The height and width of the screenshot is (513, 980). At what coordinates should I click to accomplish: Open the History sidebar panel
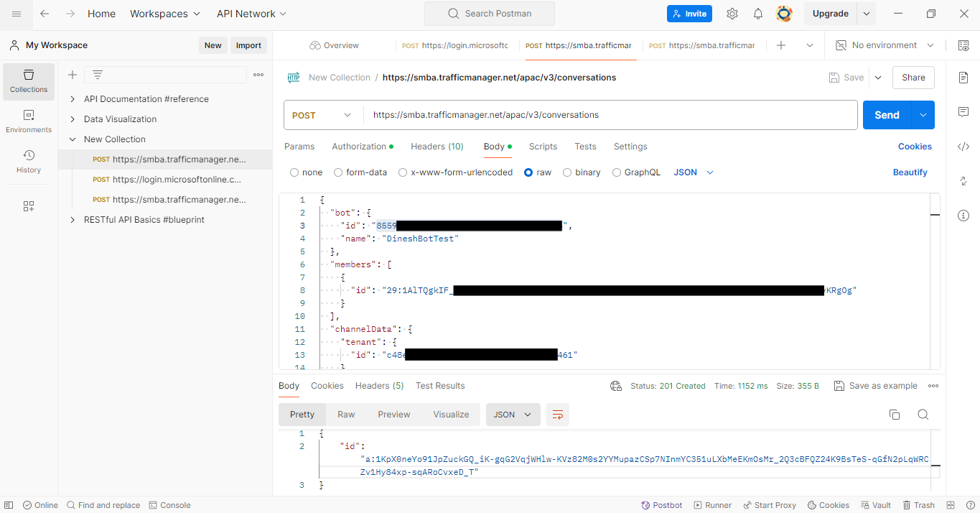point(28,160)
